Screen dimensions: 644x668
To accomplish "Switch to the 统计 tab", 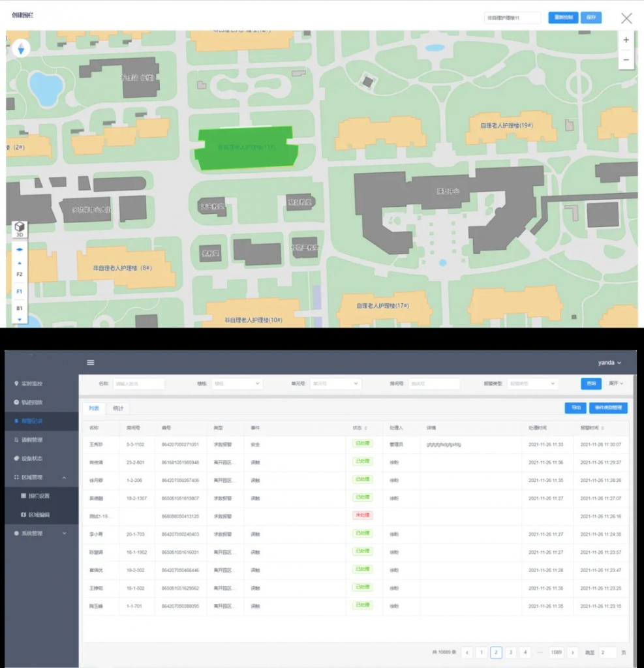I will [119, 408].
